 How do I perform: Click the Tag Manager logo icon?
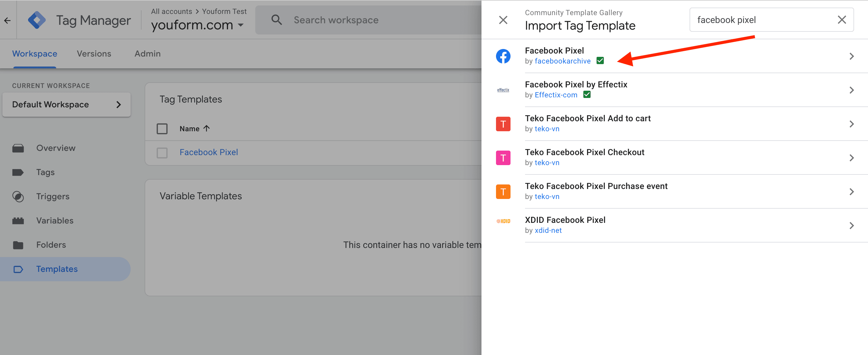[37, 20]
